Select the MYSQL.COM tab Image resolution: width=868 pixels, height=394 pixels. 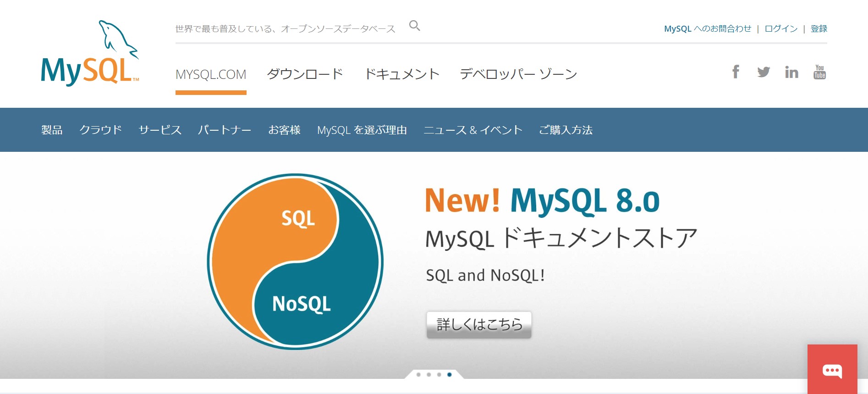tap(211, 74)
